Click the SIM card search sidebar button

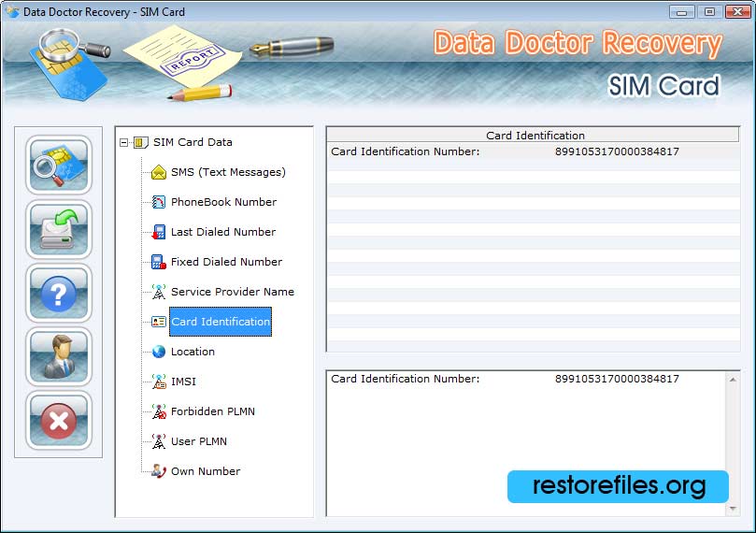[x=58, y=165]
